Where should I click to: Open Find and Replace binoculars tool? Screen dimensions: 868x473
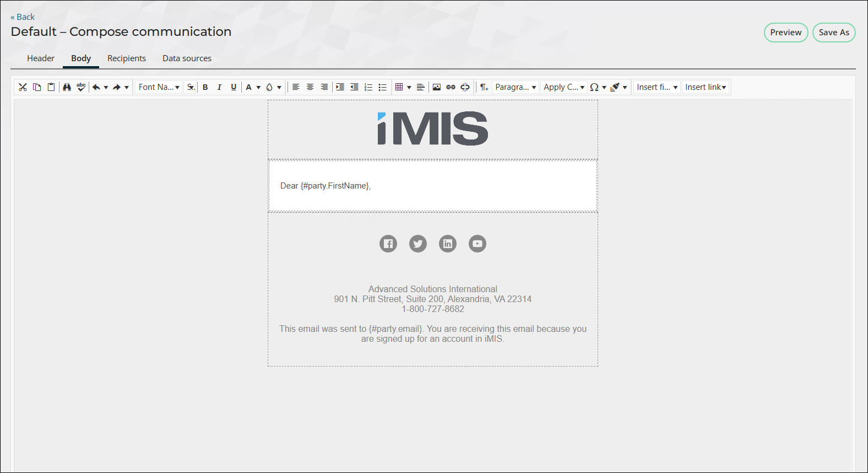(x=67, y=87)
